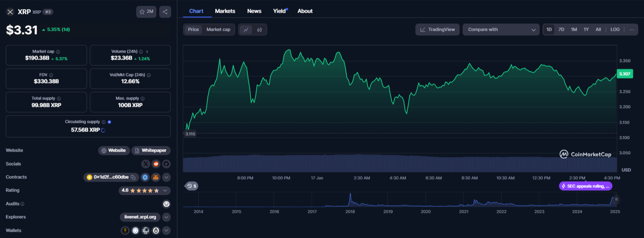
Task: Click the FDV info icon
Action: click(x=51, y=75)
